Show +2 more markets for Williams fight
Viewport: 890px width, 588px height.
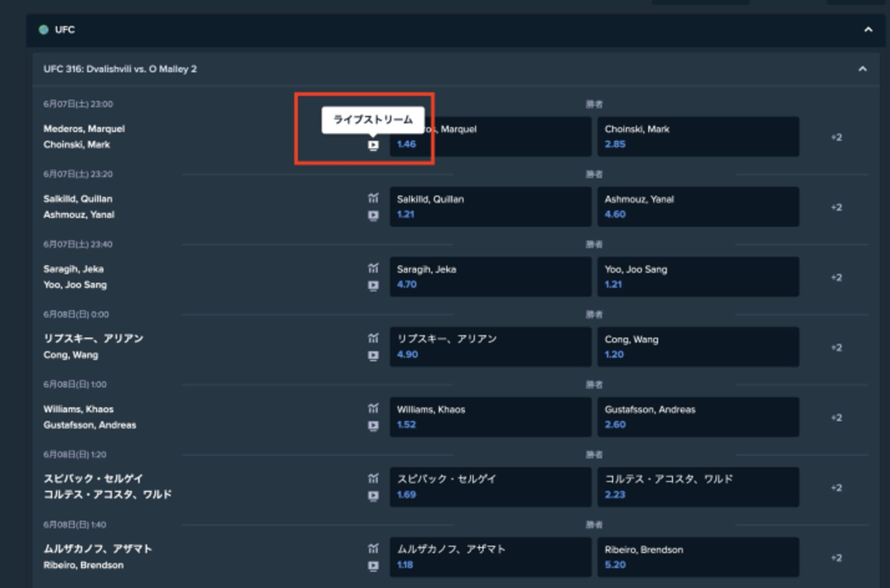tap(836, 418)
